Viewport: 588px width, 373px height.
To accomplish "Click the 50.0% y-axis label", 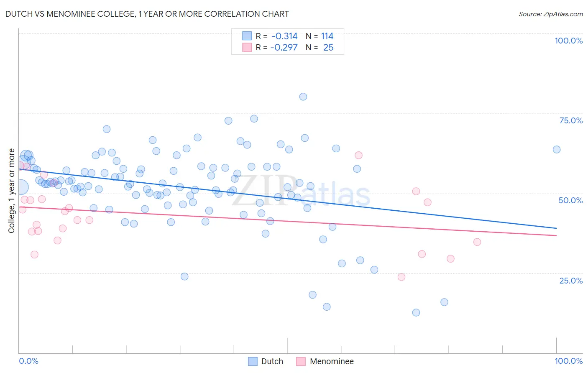I will coord(571,200).
